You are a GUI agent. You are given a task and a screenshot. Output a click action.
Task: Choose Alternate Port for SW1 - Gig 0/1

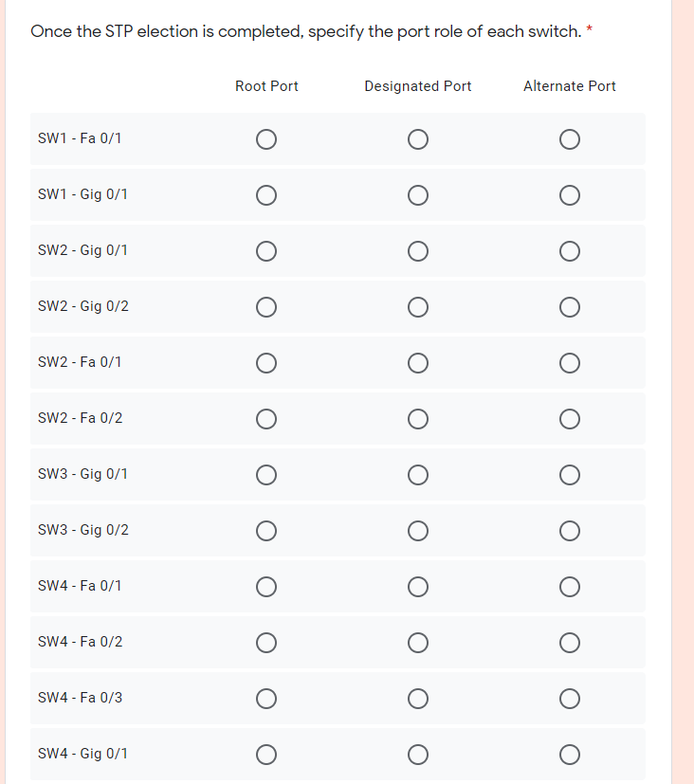[569, 195]
